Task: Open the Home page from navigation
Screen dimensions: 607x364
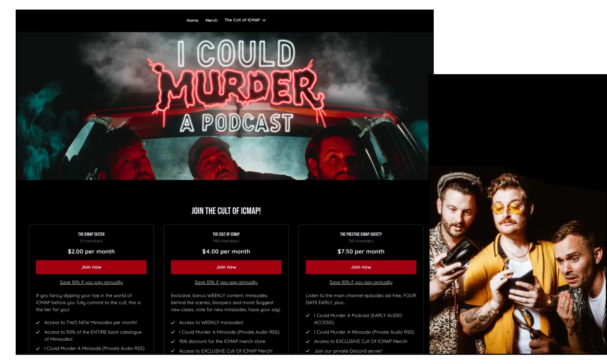Action: tap(192, 20)
